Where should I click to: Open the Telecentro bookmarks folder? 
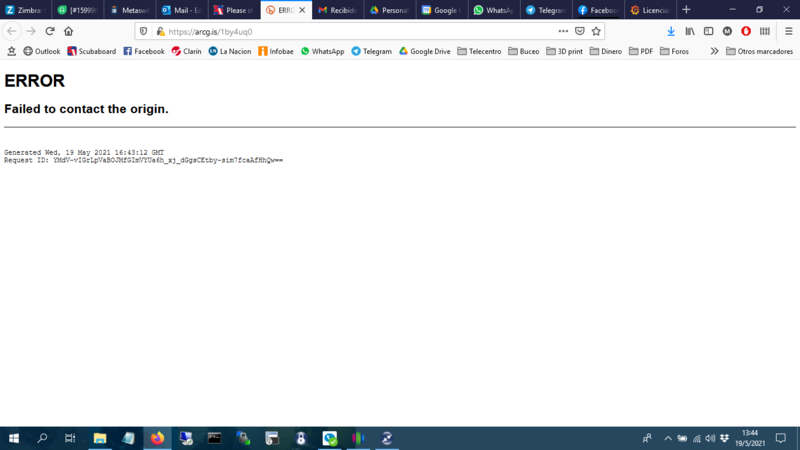[x=478, y=51]
